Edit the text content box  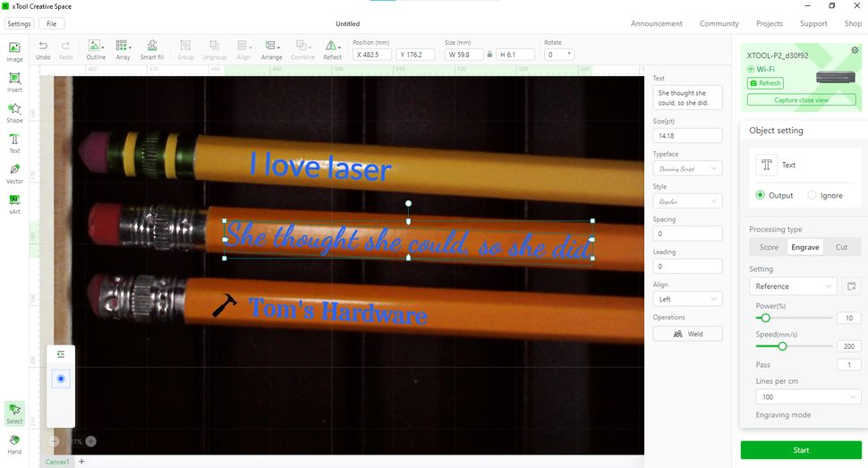pyautogui.click(x=687, y=98)
